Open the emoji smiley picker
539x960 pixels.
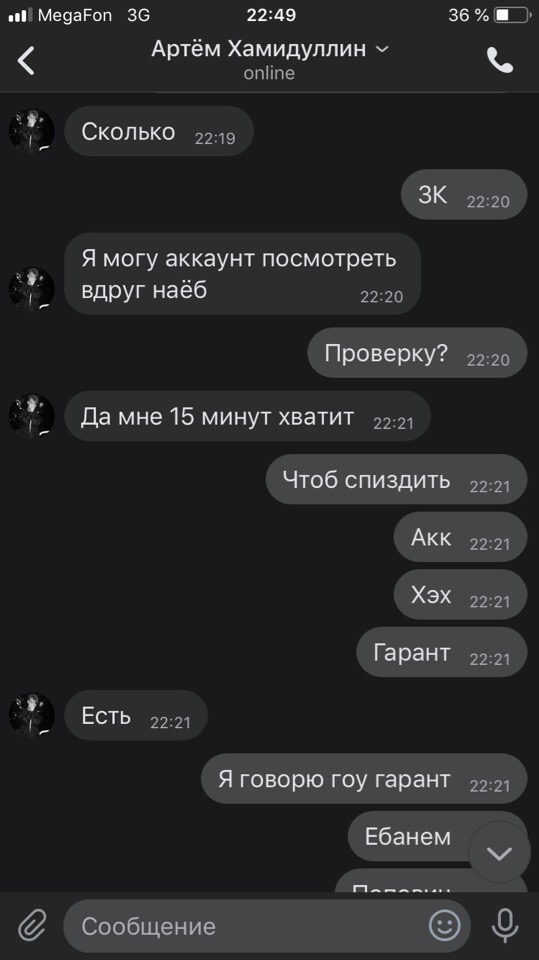(445, 924)
